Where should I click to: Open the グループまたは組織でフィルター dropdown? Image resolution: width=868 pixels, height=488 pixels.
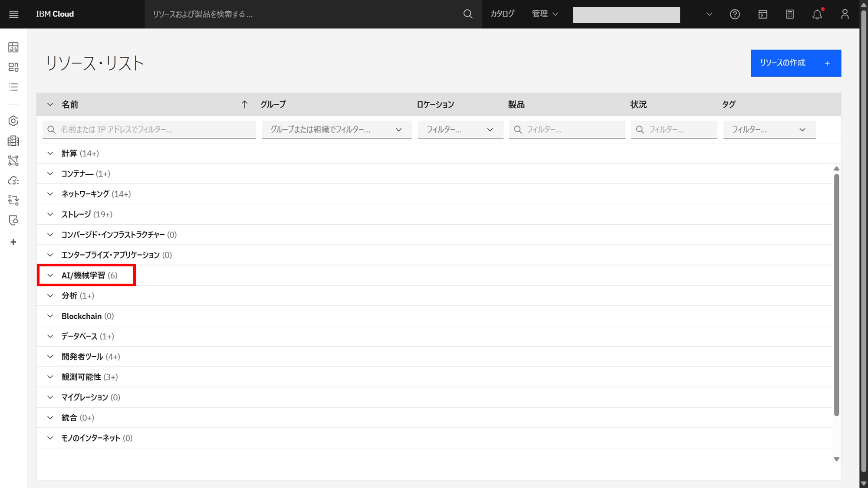(x=336, y=130)
